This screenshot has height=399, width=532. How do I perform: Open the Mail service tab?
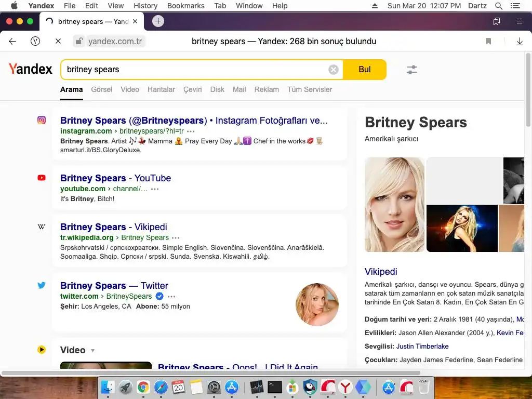tap(239, 89)
